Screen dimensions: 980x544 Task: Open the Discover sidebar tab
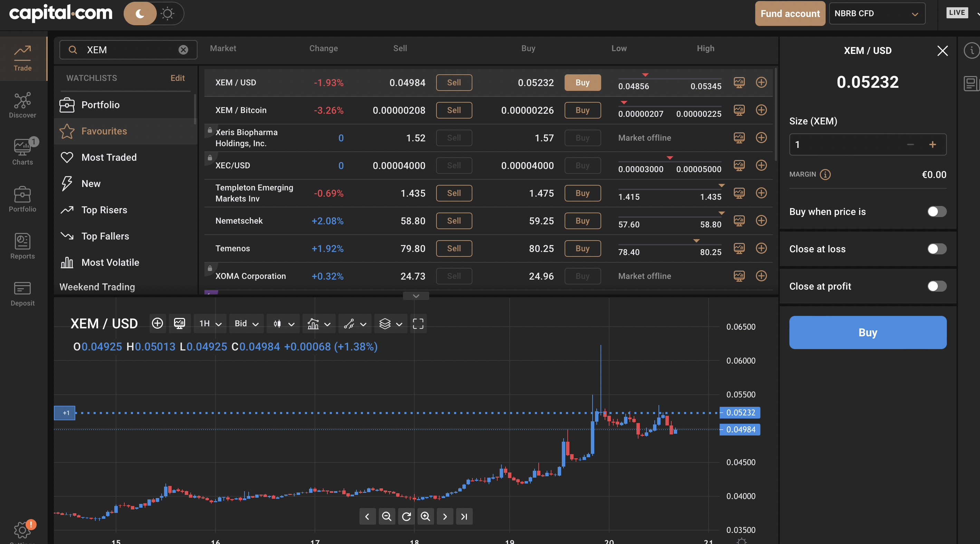[x=22, y=105]
